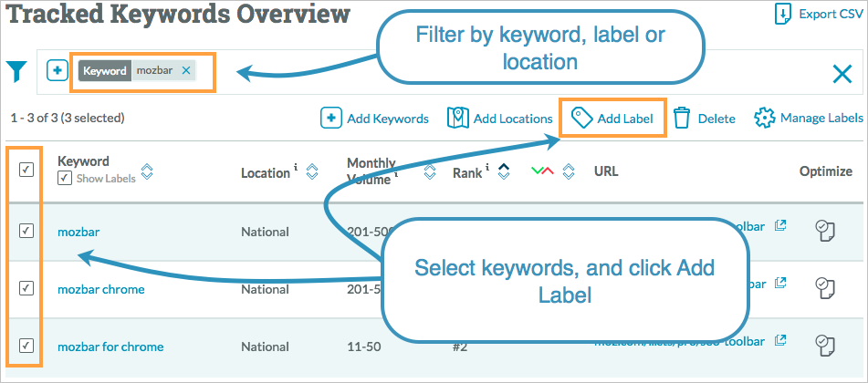The height and width of the screenshot is (383, 868).
Task: Click National location in mozbar chrome row
Action: [x=266, y=289]
